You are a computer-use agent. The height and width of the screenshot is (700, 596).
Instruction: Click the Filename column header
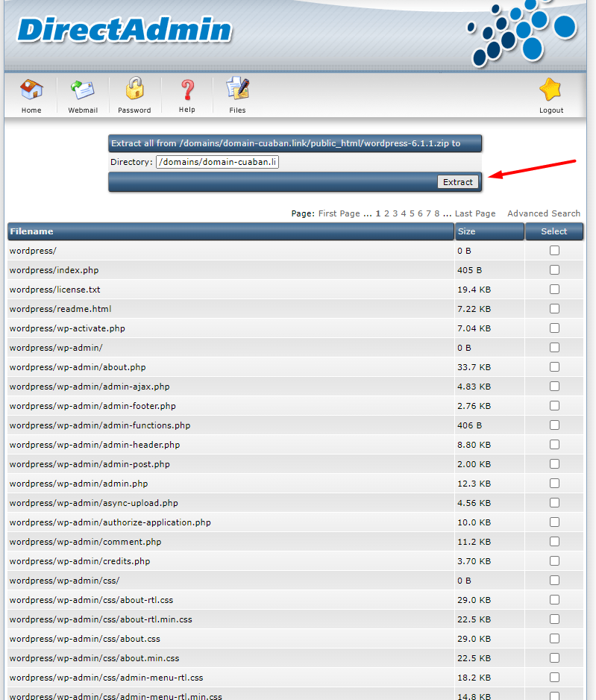(x=230, y=231)
